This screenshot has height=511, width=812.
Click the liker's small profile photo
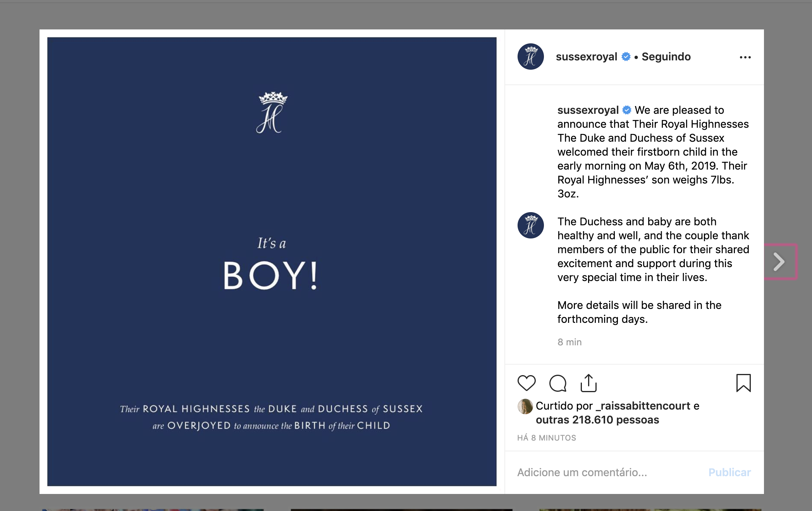tap(525, 406)
